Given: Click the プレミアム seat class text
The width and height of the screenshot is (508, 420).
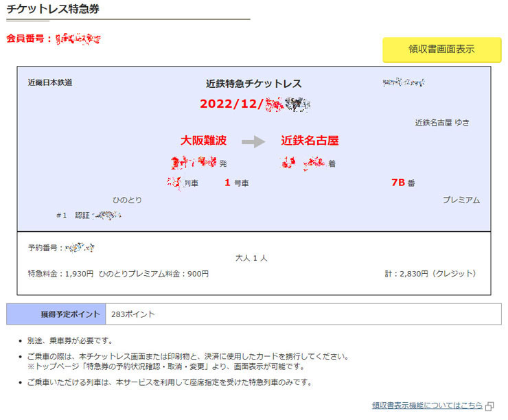Looking at the screenshot, I should click(461, 200).
